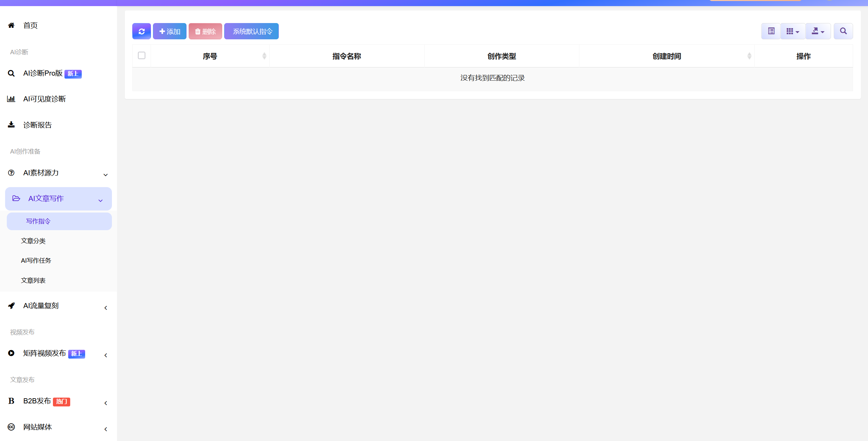Viewport: 868px width, 441px height.
Task: Click the question circle icon for AI素材源力
Action: [x=11, y=173]
